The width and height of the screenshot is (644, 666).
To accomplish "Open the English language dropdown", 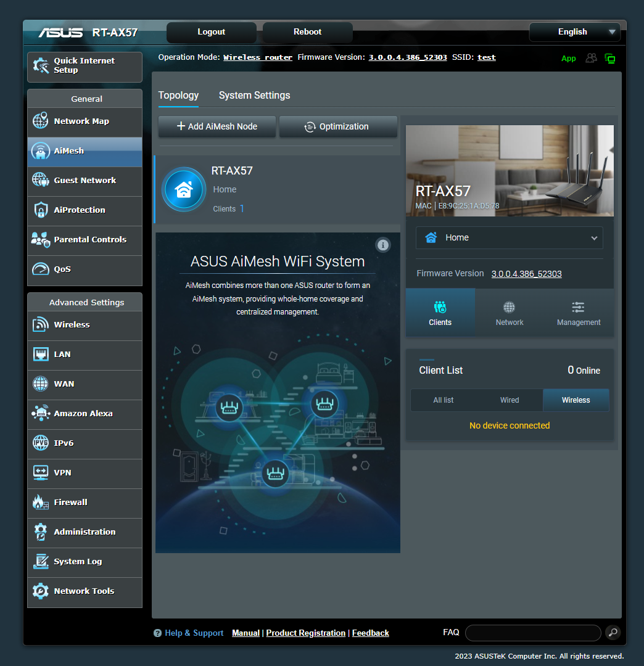I will [574, 32].
